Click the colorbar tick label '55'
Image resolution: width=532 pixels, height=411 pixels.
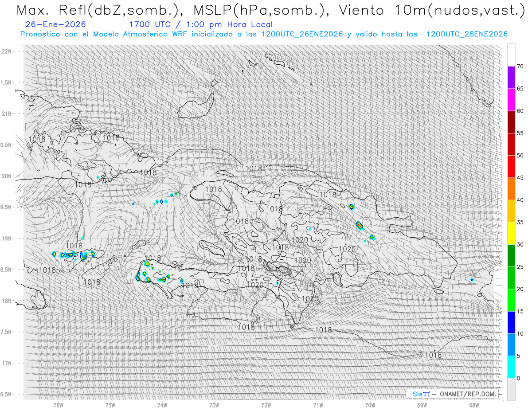[x=520, y=133]
